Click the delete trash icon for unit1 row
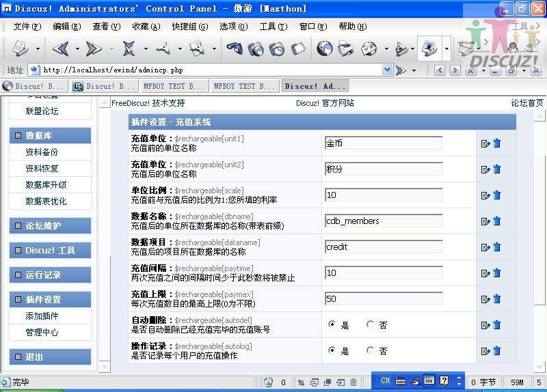 click(x=497, y=143)
